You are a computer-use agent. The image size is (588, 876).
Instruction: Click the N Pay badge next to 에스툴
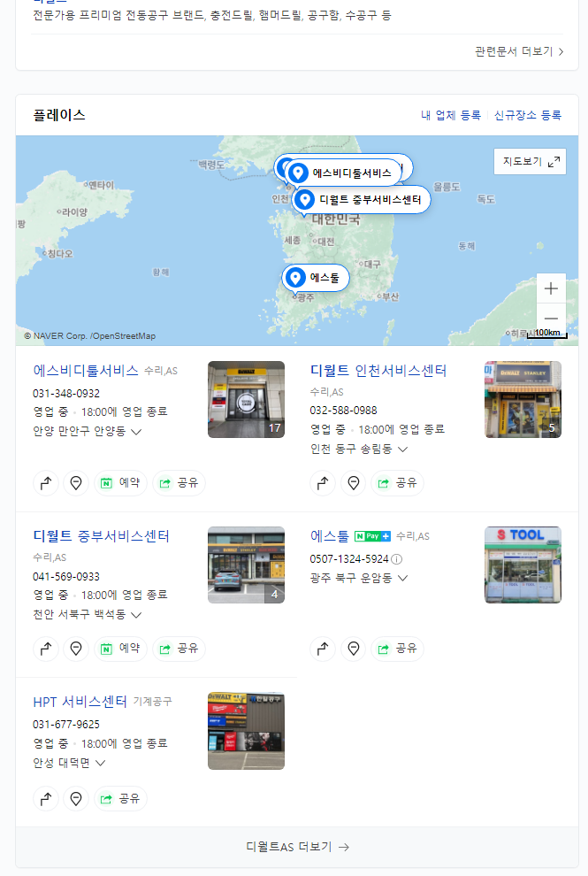point(372,536)
